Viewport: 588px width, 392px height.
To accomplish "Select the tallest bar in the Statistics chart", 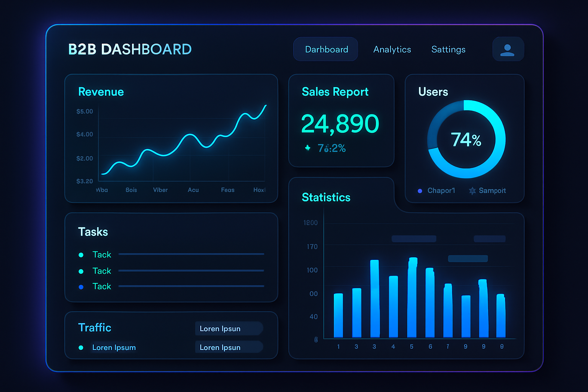I will [x=412, y=299].
